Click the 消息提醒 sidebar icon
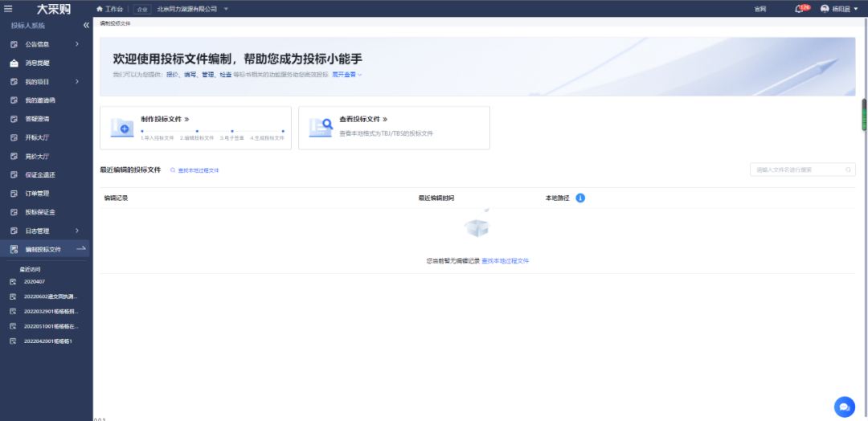Image resolution: width=868 pixels, height=421 pixels. 14,63
